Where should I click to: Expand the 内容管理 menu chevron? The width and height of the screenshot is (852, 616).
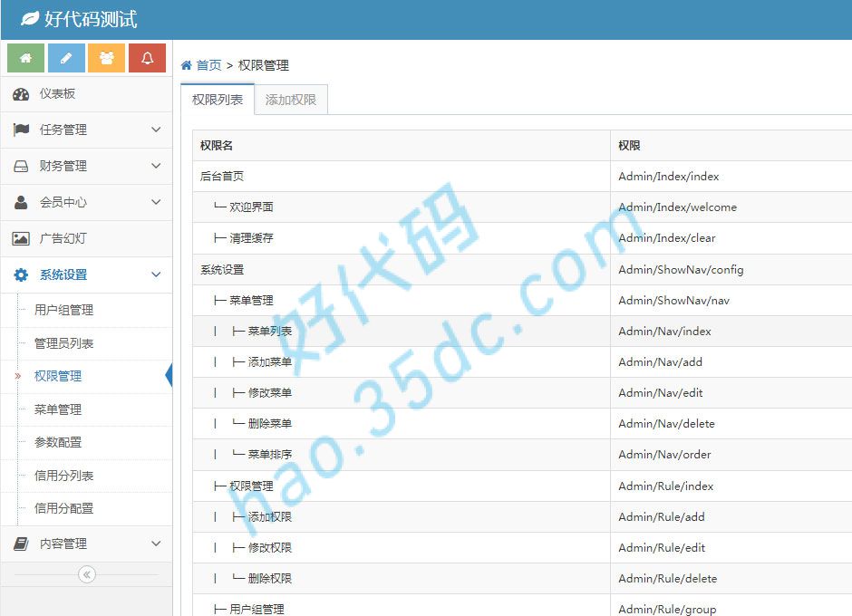156,544
